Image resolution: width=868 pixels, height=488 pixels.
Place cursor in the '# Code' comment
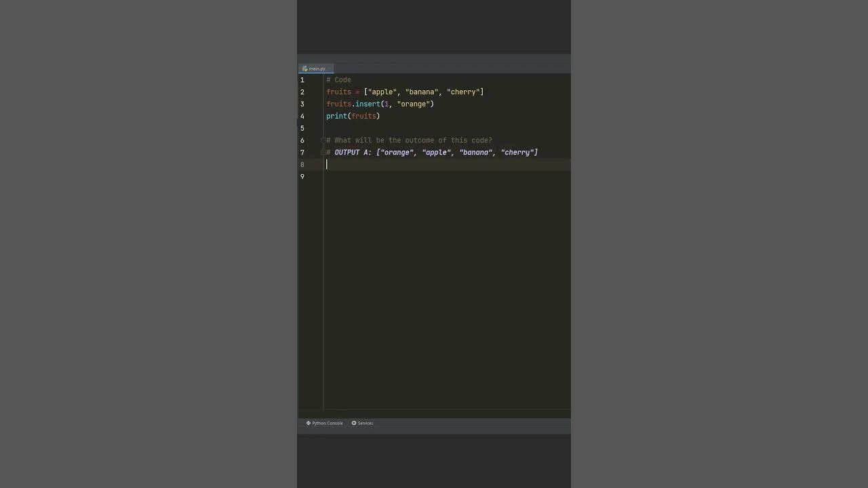pos(338,80)
